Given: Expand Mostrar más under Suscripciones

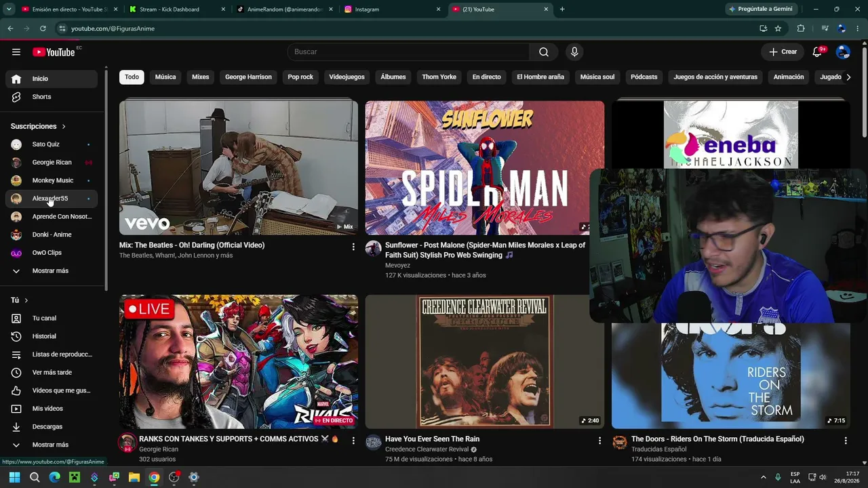Looking at the screenshot, I should (x=52, y=271).
